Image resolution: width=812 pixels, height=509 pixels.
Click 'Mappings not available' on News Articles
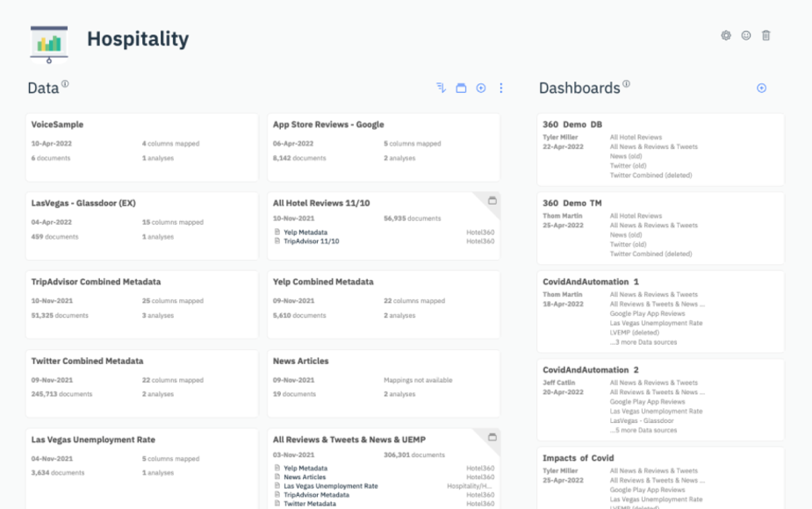click(x=418, y=380)
